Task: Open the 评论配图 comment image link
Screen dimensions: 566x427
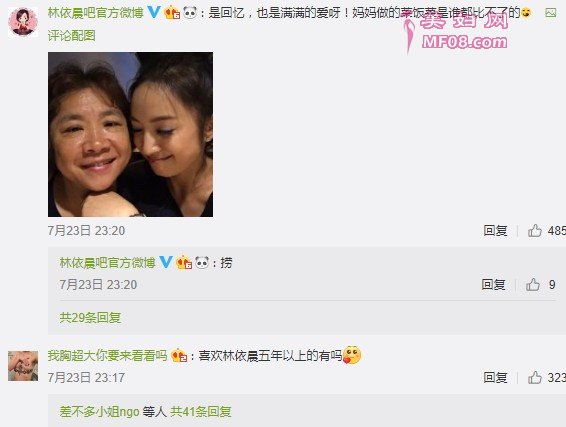Action: pos(72,36)
